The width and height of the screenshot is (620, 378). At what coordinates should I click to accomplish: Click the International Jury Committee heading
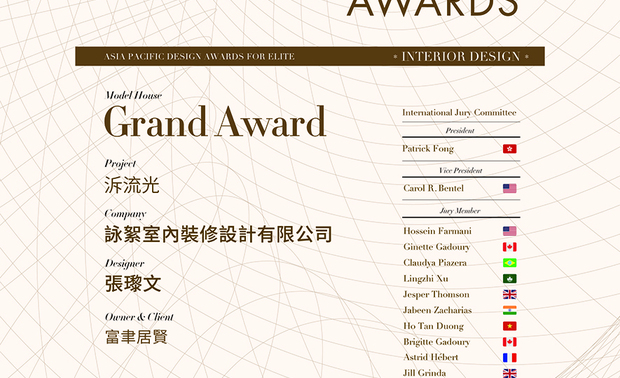459,113
